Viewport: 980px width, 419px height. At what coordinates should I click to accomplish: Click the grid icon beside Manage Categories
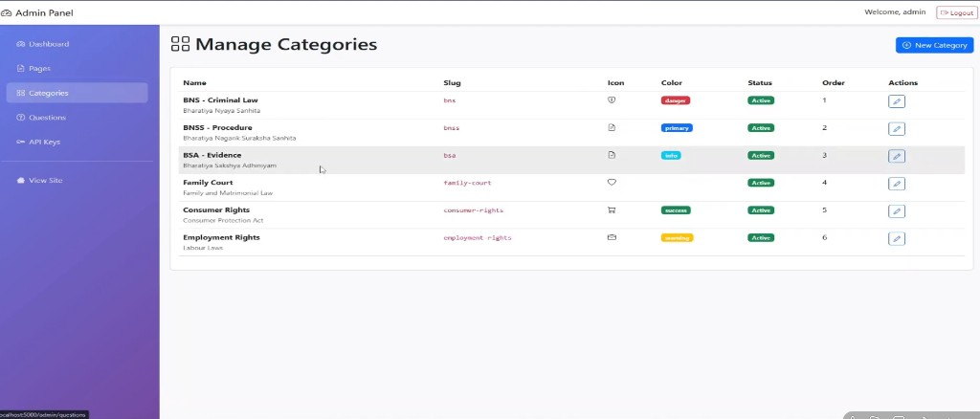tap(180, 44)
